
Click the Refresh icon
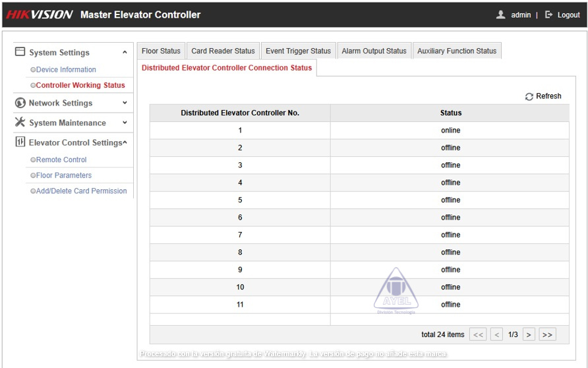[529, 97]
